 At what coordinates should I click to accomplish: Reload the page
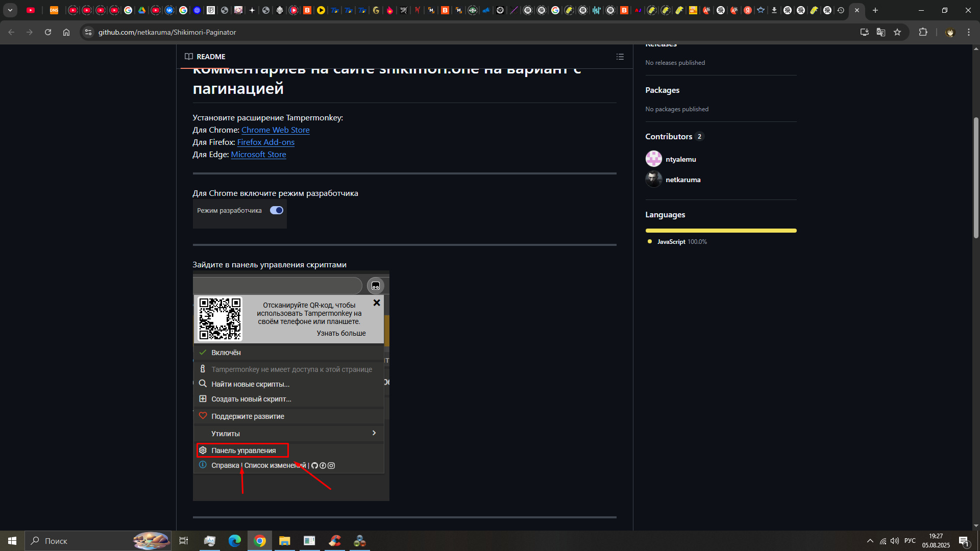[48, 32]
